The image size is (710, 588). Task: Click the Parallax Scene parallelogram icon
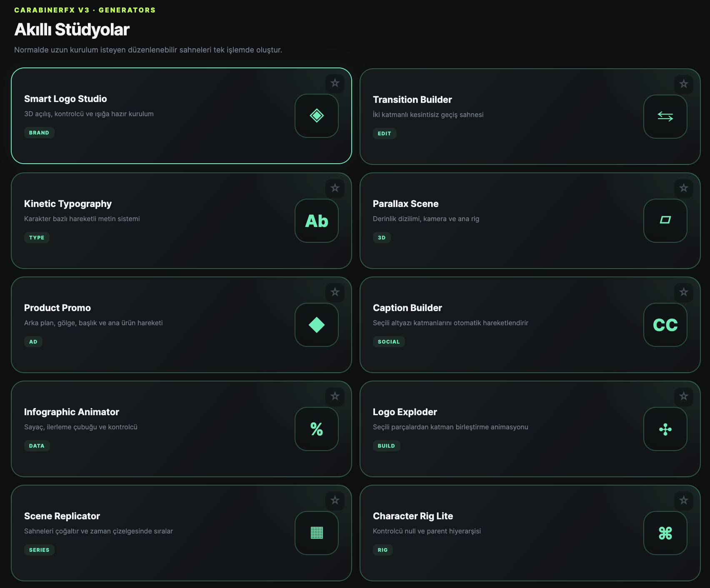[x=665, y=221]
